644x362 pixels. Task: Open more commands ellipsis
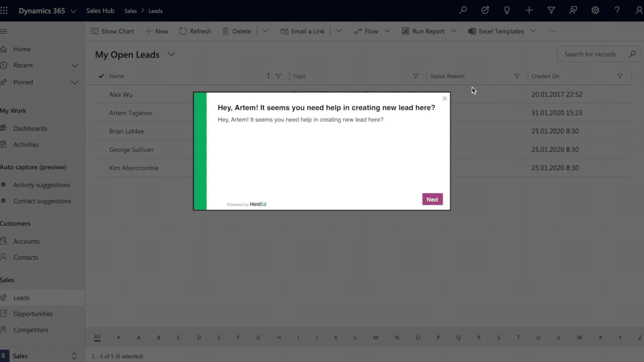(x=552, y=31)
